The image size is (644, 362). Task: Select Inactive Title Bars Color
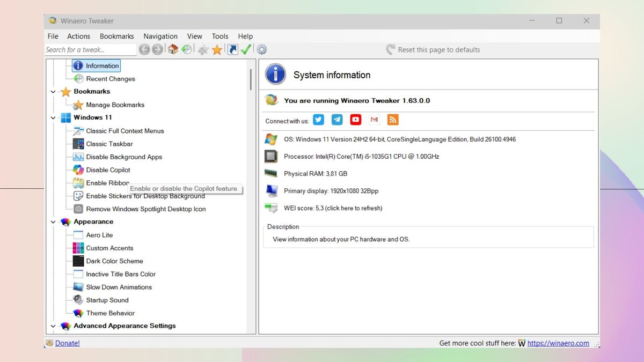click(121, 274)
